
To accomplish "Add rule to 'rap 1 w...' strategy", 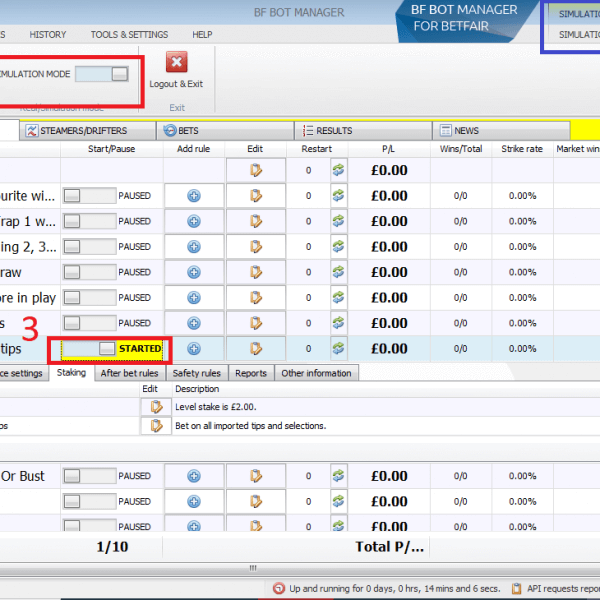I will [194, 221].
